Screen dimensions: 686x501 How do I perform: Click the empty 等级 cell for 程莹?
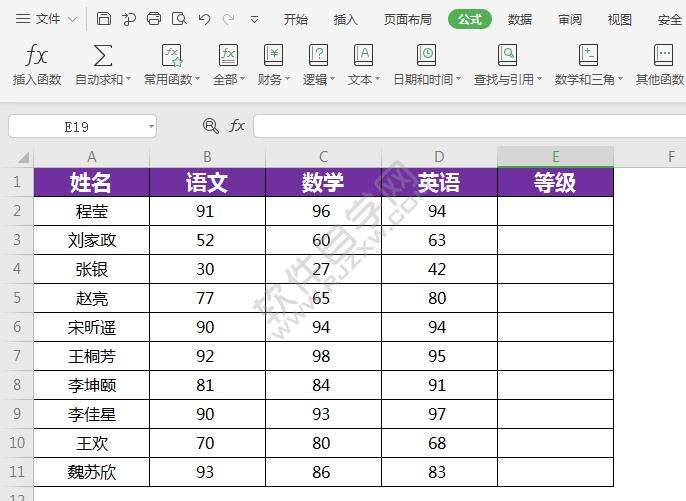point(556,211)
